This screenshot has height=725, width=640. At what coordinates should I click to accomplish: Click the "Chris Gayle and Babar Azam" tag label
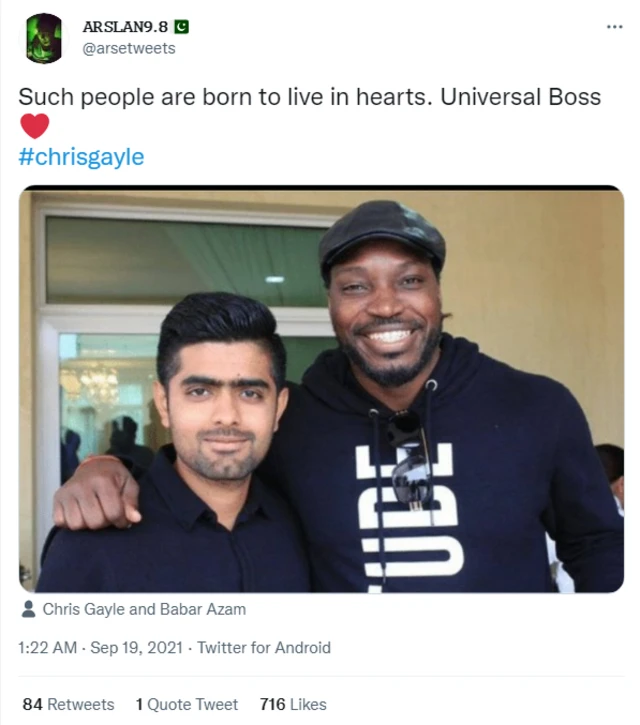pyautogui.click(x=143, y=609)
